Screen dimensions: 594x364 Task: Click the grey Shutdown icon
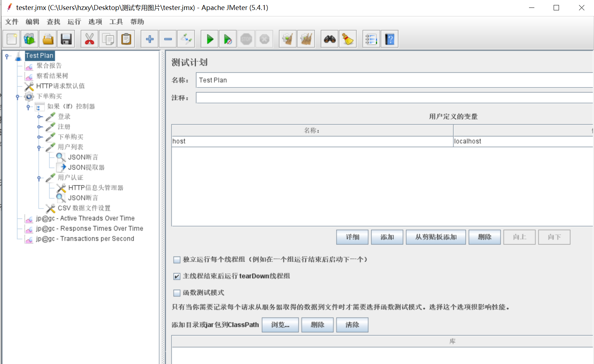[264, 39]
